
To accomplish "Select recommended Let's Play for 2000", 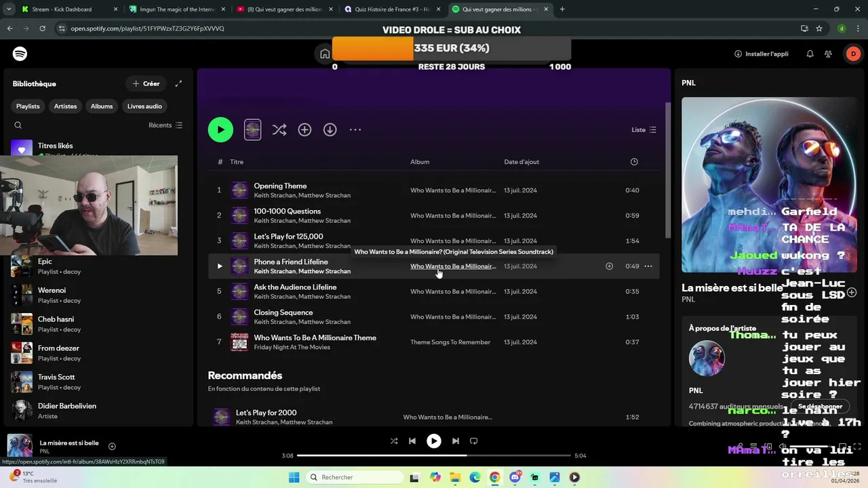I will (433, 417).
